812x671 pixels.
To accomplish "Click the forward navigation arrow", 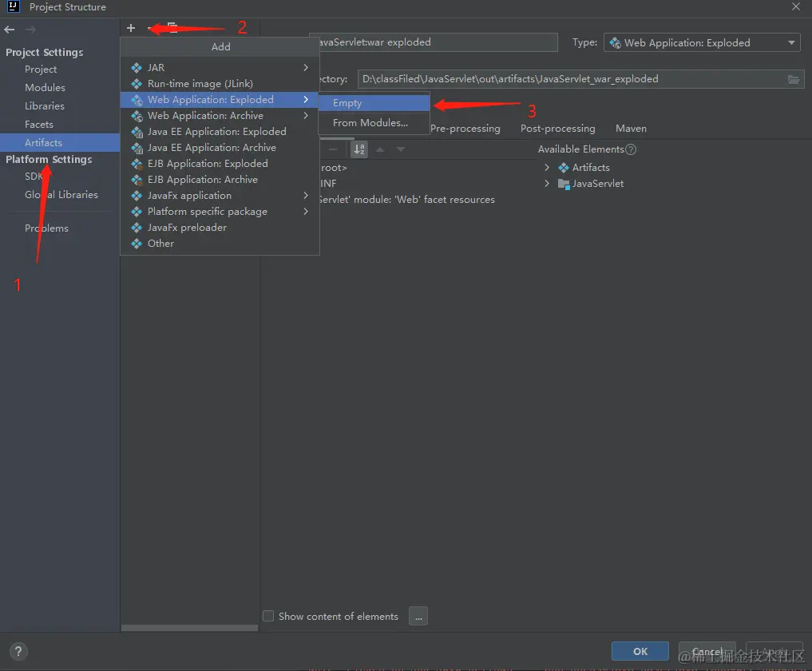I will tap(30, 30).
